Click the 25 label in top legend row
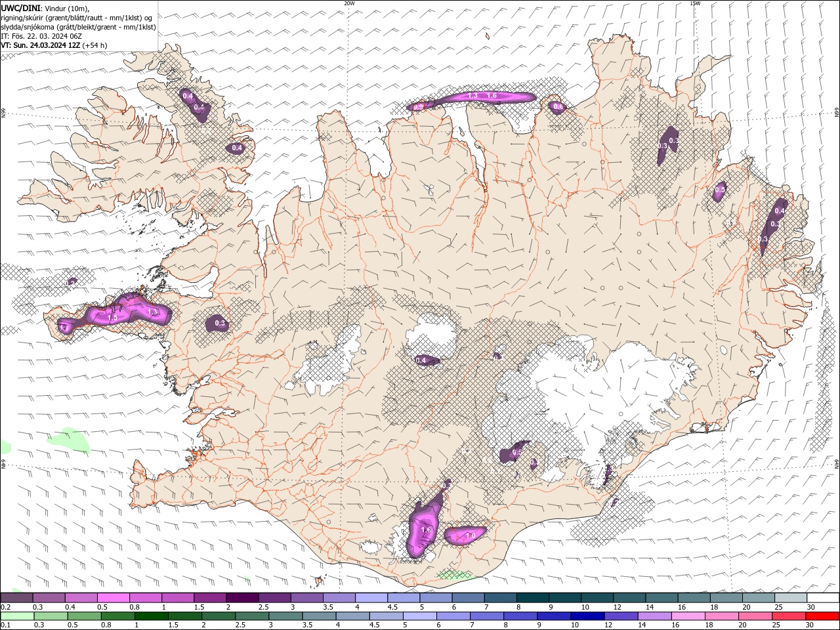The width and height of the screenshot is (840, 630). point(778,607)
